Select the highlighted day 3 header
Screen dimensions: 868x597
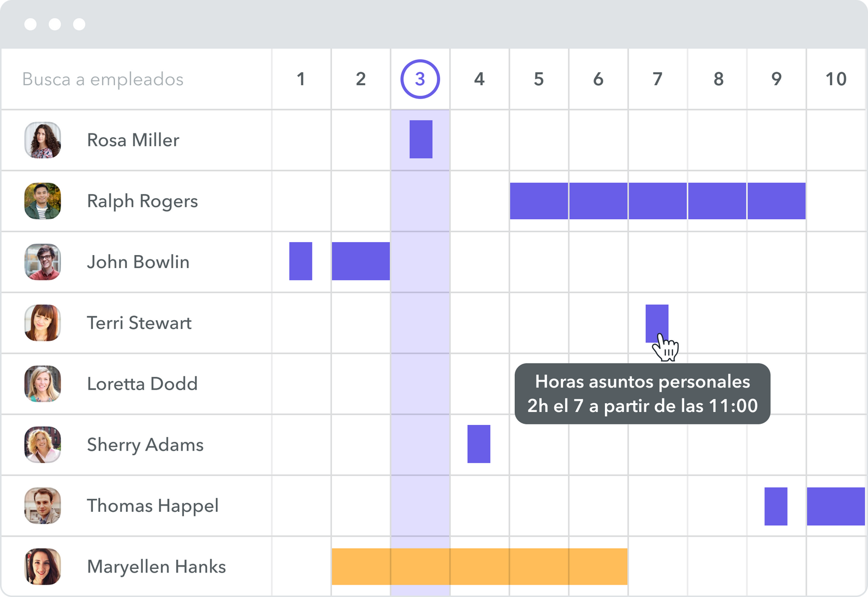click(420, 79)
